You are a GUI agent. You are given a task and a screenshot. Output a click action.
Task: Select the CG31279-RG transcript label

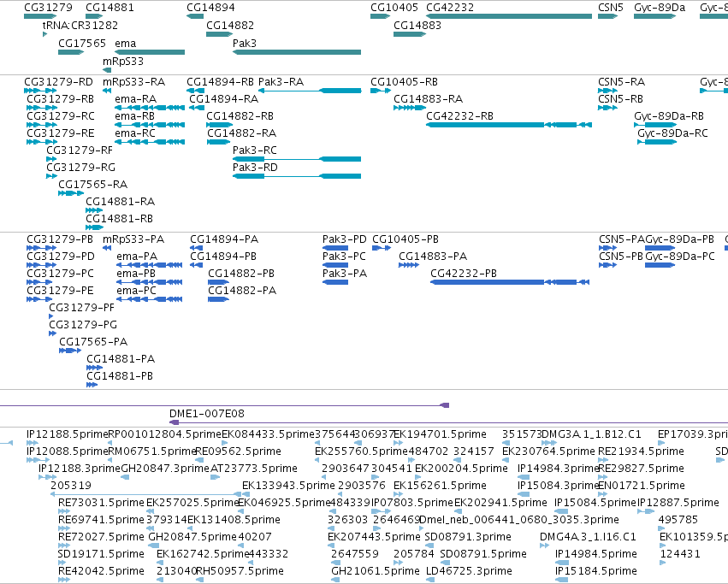[80, 167]
